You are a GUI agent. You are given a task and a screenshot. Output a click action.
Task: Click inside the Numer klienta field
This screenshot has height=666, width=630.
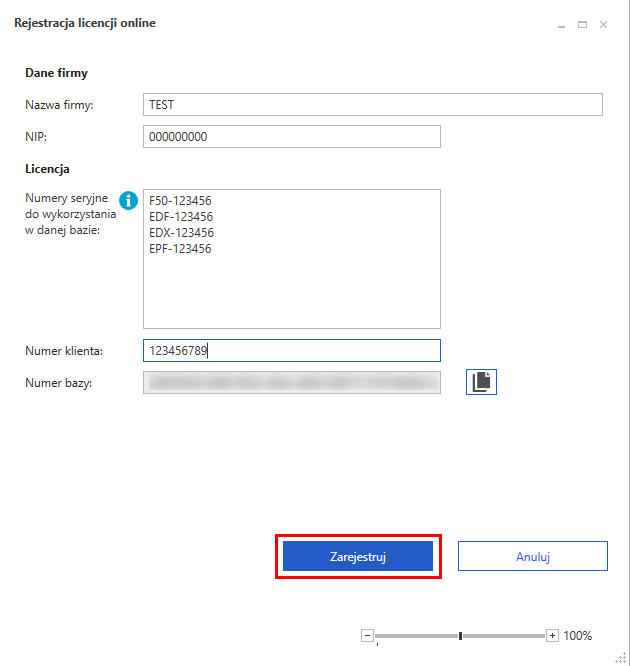(x=292, y=350)
